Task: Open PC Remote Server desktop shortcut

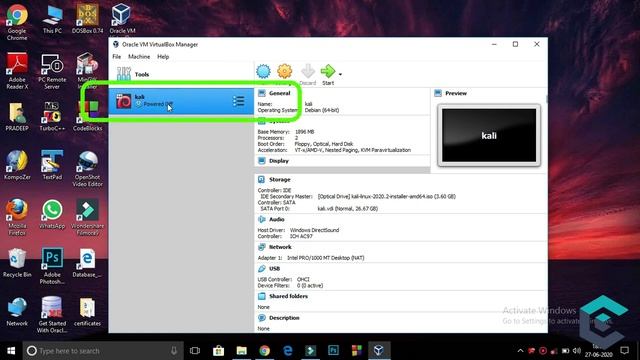Action: 52,71
